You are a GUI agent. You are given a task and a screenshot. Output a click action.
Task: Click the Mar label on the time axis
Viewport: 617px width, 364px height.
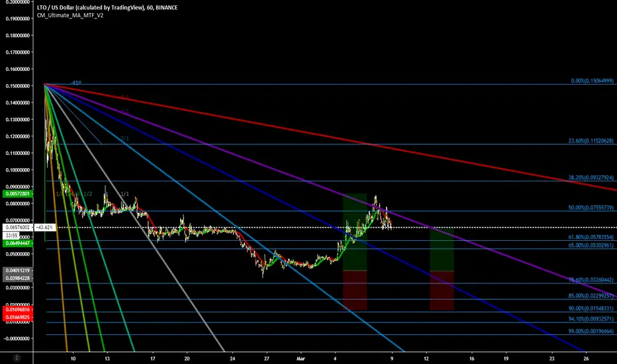click(x=301, y=359)
